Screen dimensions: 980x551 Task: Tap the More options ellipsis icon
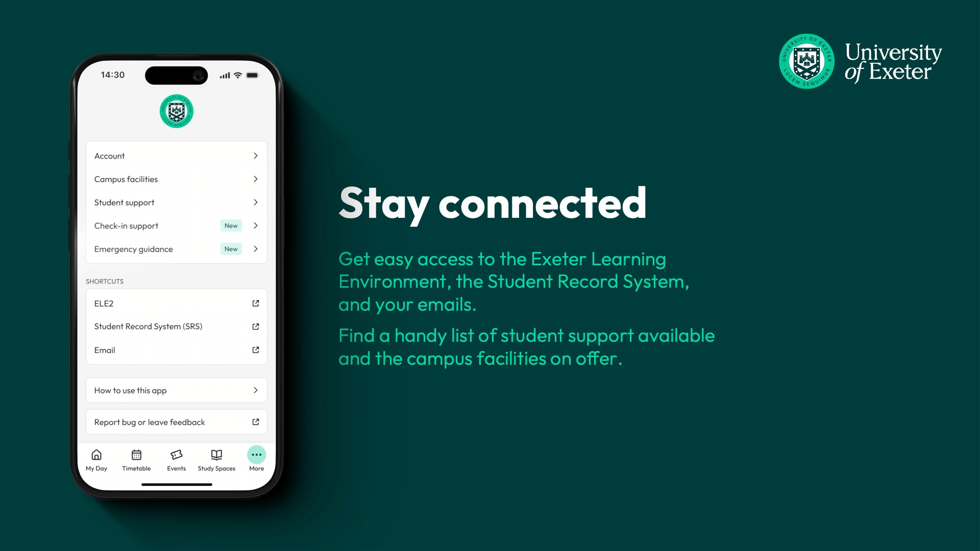click(x=255, y=455)
